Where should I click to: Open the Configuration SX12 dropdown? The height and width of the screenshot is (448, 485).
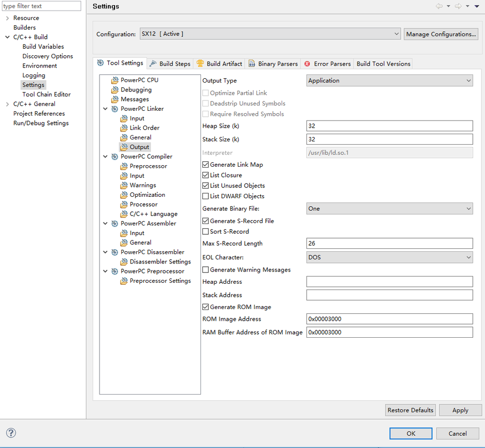pyautogui.click(x=270, y=34)
